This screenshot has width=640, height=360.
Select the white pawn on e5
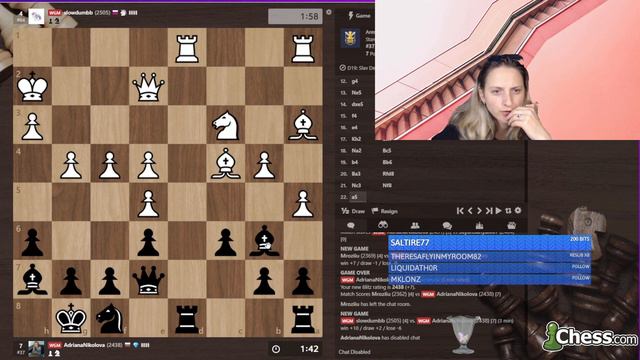point(148,203)
